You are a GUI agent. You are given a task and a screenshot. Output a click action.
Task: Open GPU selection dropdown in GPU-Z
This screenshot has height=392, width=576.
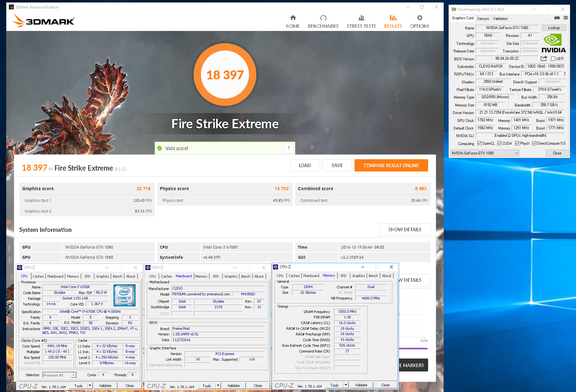click(x=485, y=153)
